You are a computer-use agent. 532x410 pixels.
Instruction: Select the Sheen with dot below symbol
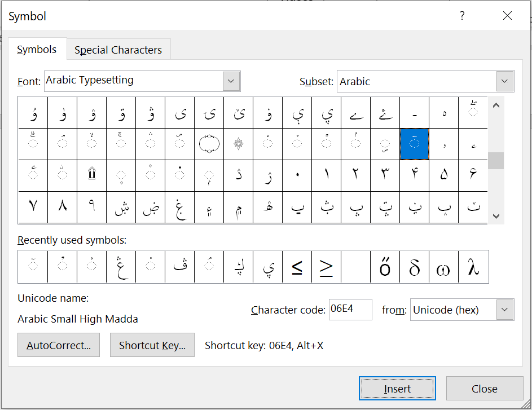pos(121,207)
